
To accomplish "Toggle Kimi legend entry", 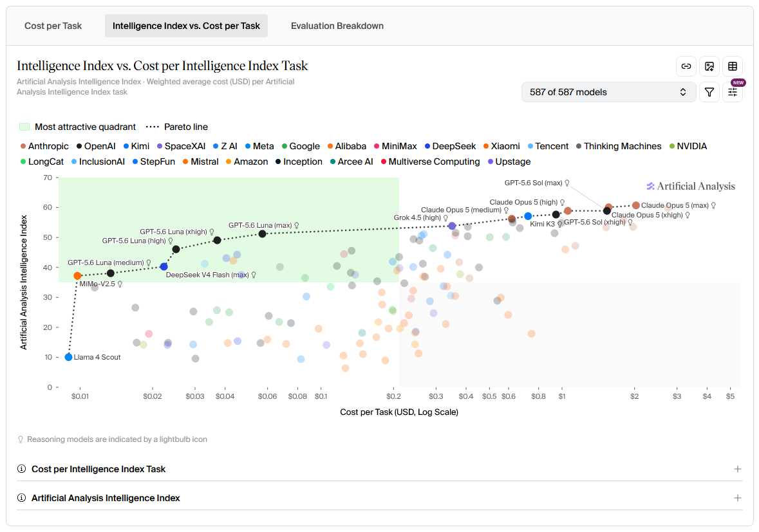I will pos(136,146).
